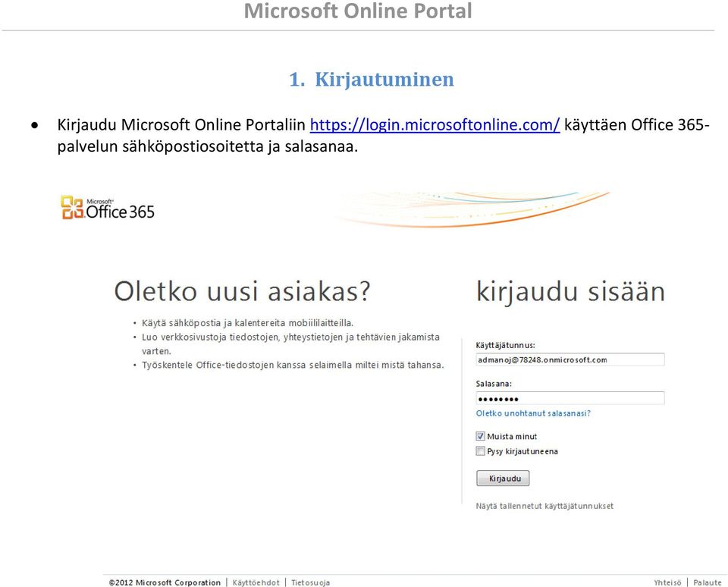Image resolution: width=728 pixels, height=587 pixels.
Task: Open 'Oletko unohtanut salasanasi?' link
Action: click(533, 413)
